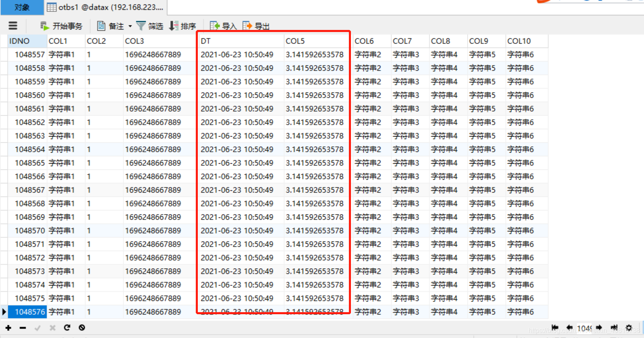The height and width of the screenshot is (338, 644).
Task: Switch to the 对象 tab
Action: pyautogui.click(x=22, y=7)
